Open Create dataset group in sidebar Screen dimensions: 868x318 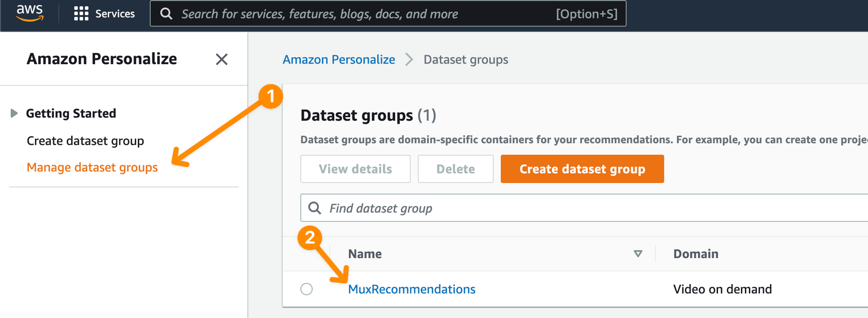(x=85, y=141)
